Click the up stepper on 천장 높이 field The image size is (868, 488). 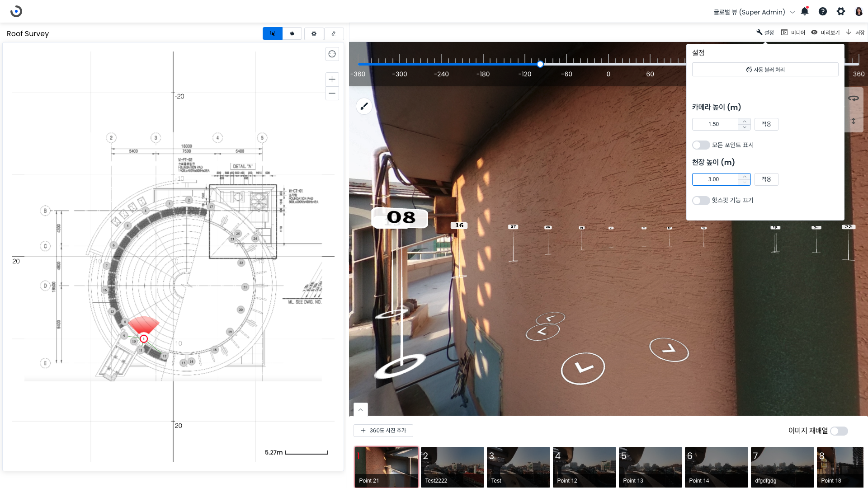pos(744,177)
